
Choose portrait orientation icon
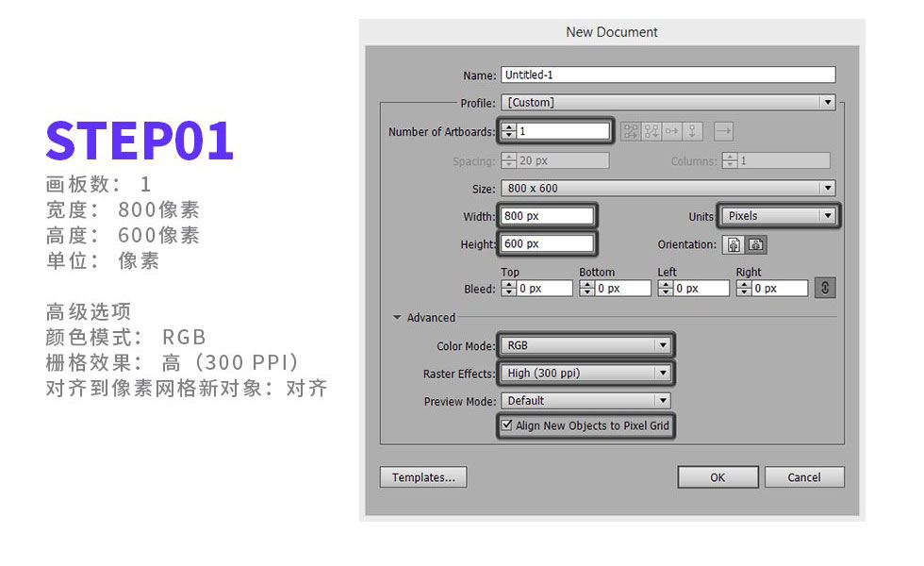[734, 244]
